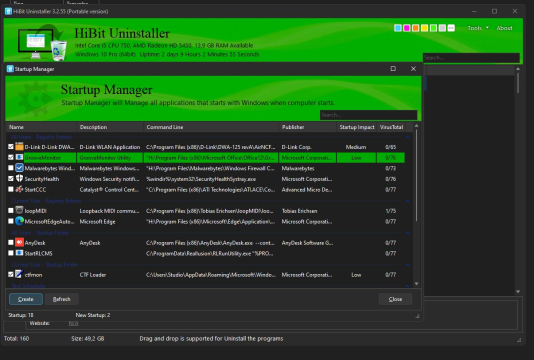This screenshot has width=534, height=360.
Task: Choose the orange theme color swatch
Action: click(x=415, y=28)
